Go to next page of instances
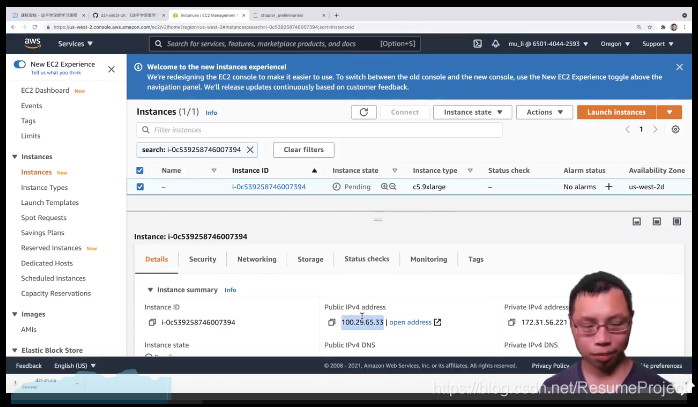 pos(655,130)
